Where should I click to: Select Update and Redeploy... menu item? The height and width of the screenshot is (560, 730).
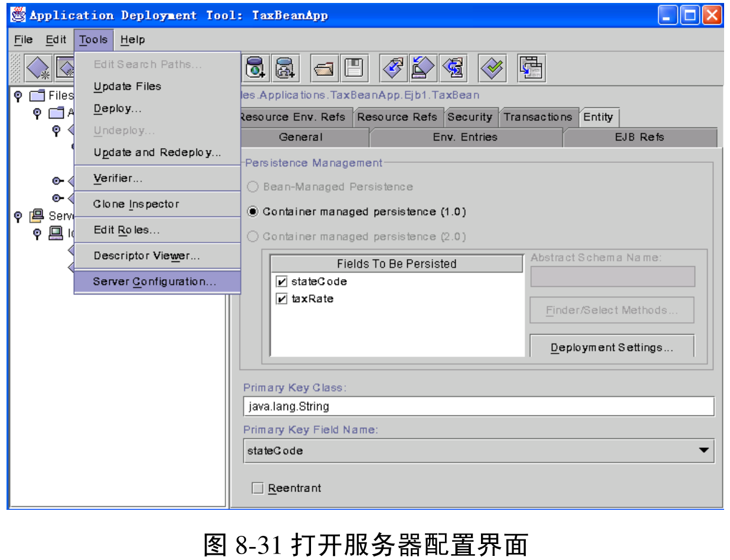(x=157, y=152)
